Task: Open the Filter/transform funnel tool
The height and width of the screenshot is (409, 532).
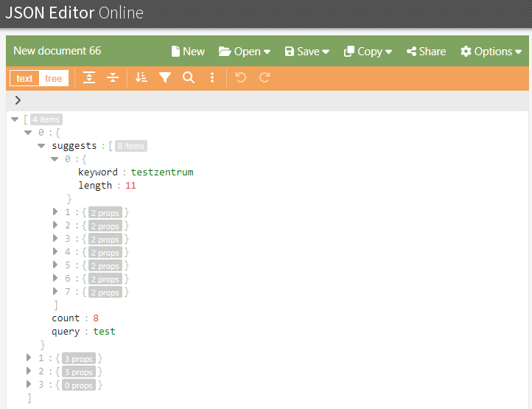Action: pyautogui.click(x=165, y=77)
